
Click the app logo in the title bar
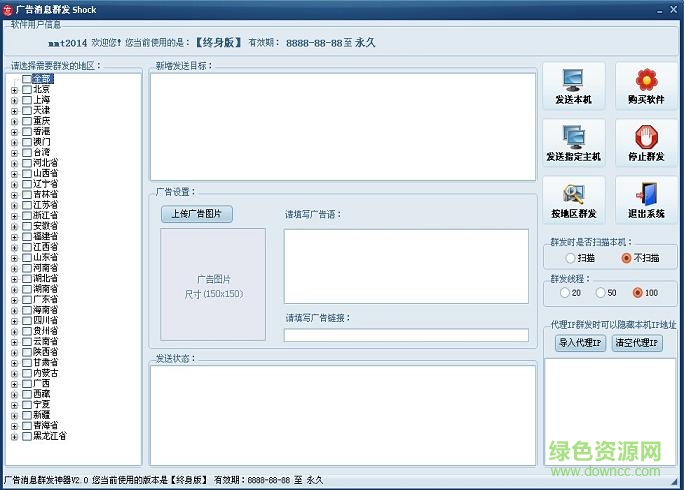click(x=7, y=9)
